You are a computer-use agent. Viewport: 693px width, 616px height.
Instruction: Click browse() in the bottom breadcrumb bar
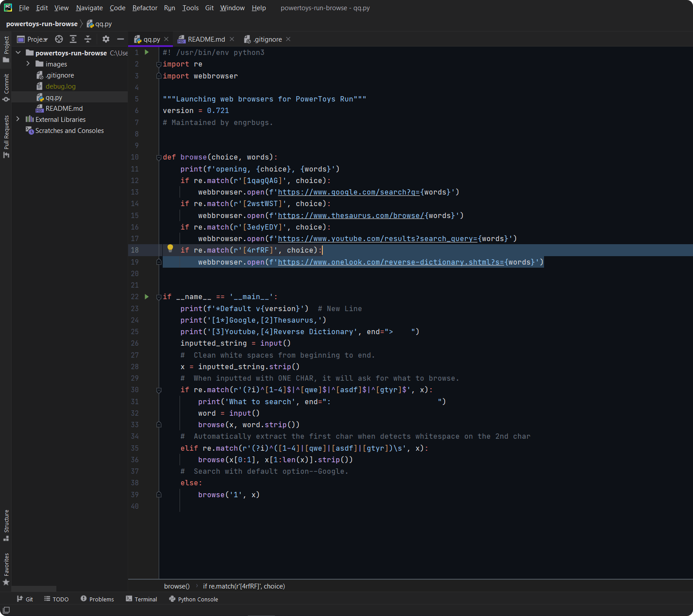[176, 586]
